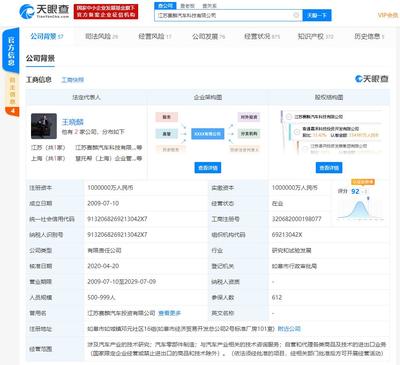Click the approval date 2020-04-20
400x365 pixels.
pos(103,266)
